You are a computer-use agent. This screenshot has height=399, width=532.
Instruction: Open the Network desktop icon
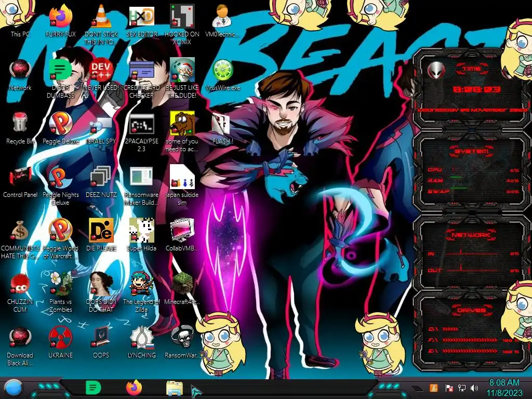click(20, 74)
